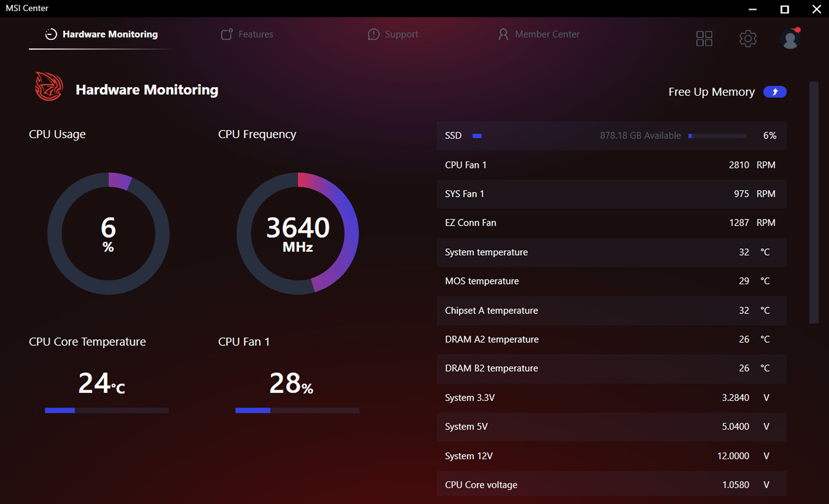This screenshot has width=829, height=504.
Task: Select the System temperature row
Action: pyautogui.click(x=611, y=252)
